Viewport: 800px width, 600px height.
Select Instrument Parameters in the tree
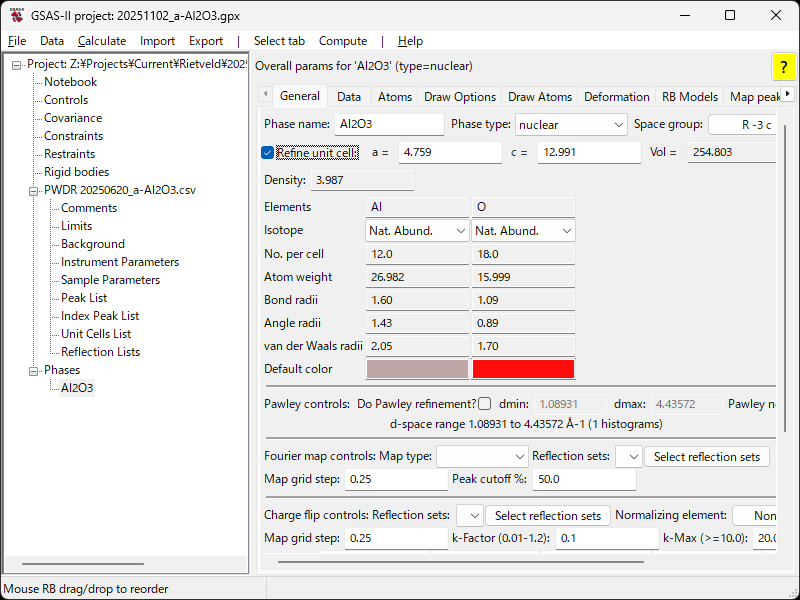tap(120, 262)
